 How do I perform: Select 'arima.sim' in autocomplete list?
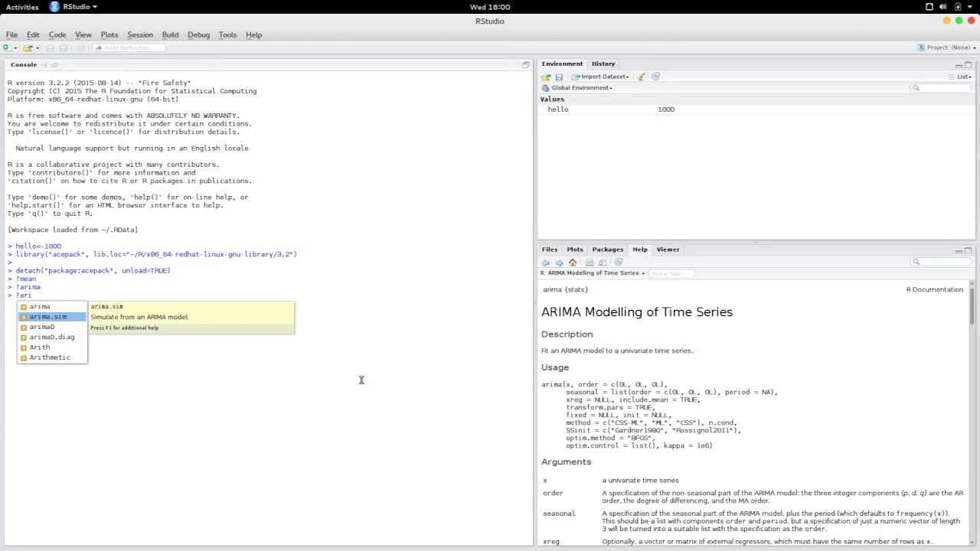pos(52,317)
